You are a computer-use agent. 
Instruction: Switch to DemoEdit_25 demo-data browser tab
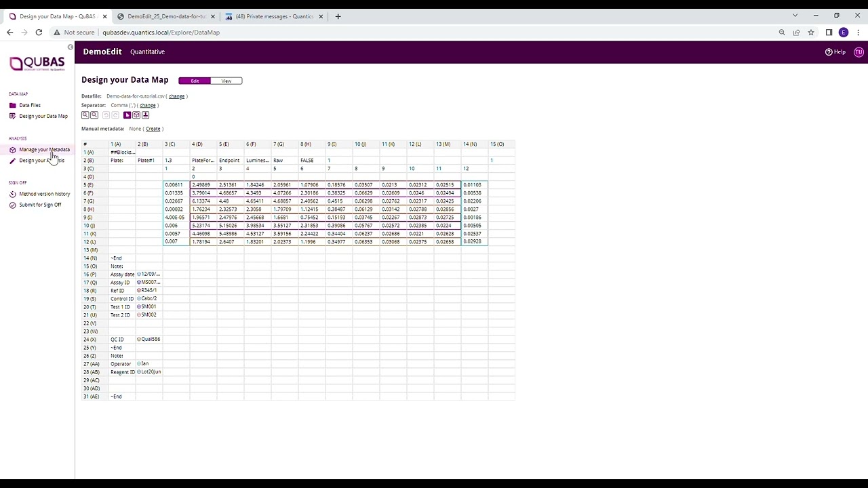(166, 16)
